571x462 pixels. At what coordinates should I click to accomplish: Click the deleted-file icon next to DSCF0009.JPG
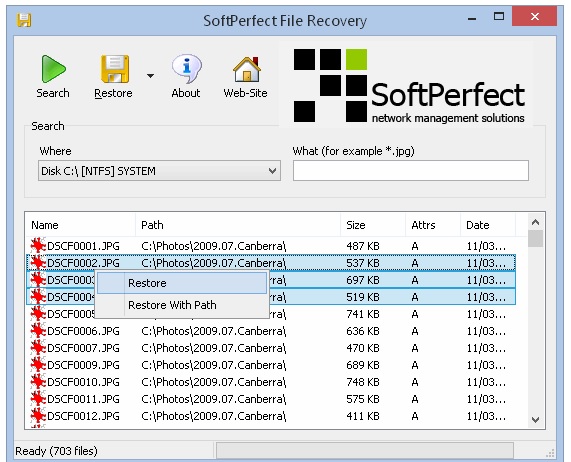38,364
